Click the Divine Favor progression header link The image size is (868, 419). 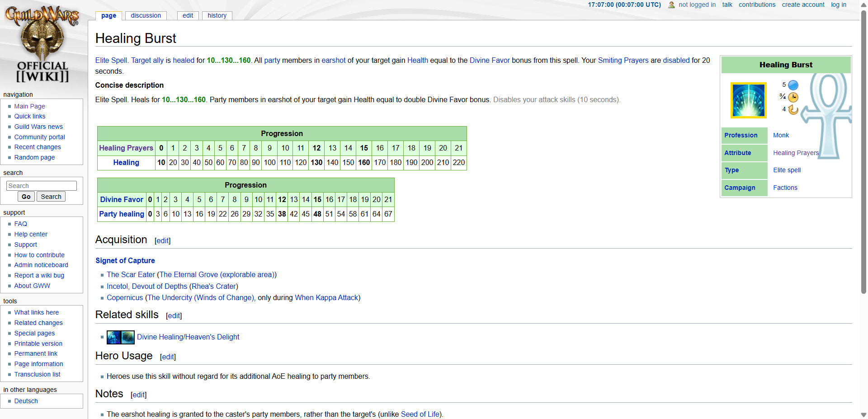pos(122,199)
